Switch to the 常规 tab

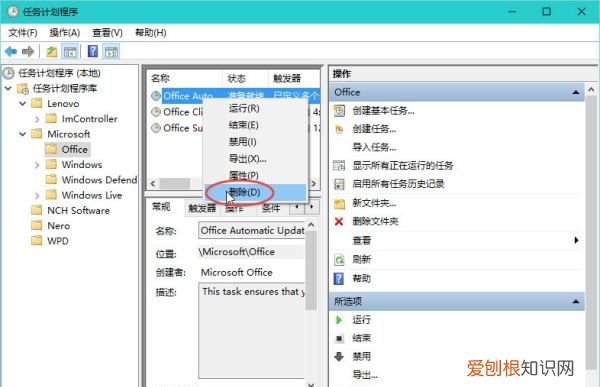(161, 207)
